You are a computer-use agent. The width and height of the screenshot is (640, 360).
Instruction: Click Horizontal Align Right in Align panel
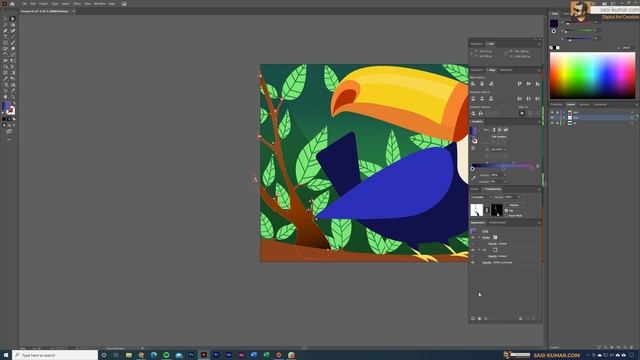(491, 84)
